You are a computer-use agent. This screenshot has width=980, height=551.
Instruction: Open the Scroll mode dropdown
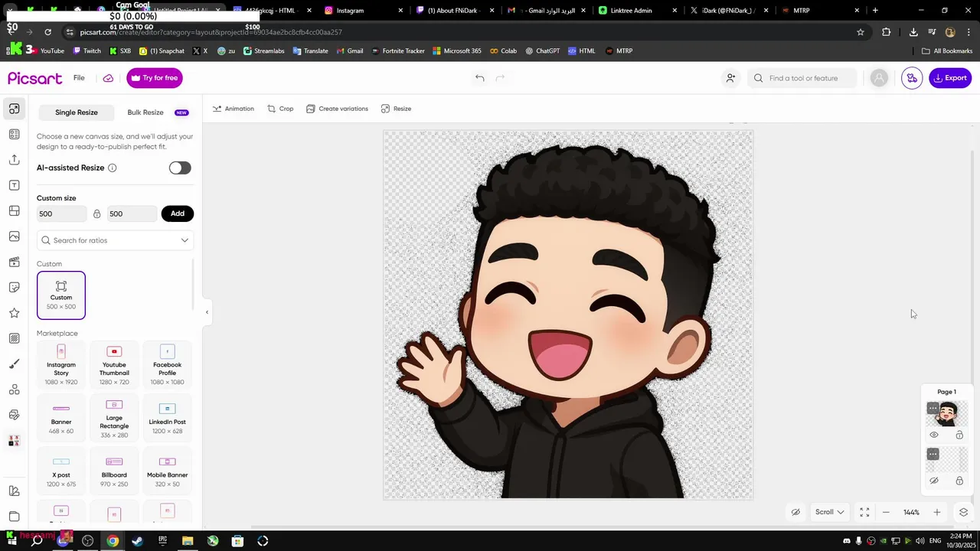829,512
